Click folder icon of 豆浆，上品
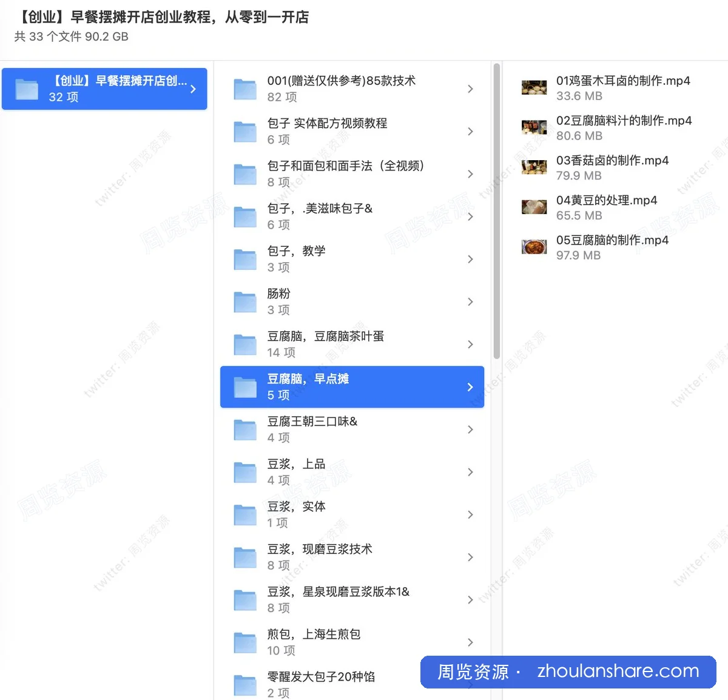The width and height of the screenshot is (728, 700). [245, 473]
